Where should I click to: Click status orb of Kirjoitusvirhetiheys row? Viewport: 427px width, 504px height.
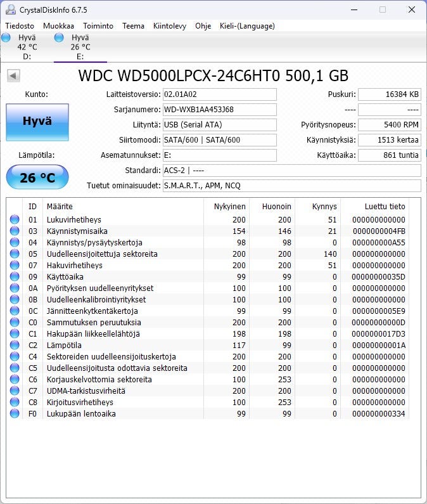[15, 402]
